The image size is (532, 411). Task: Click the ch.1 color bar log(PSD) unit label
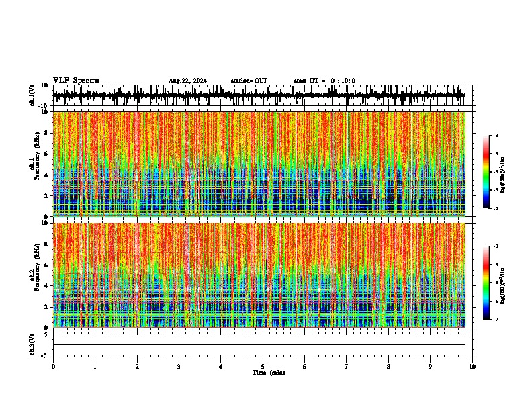(503, 175)
